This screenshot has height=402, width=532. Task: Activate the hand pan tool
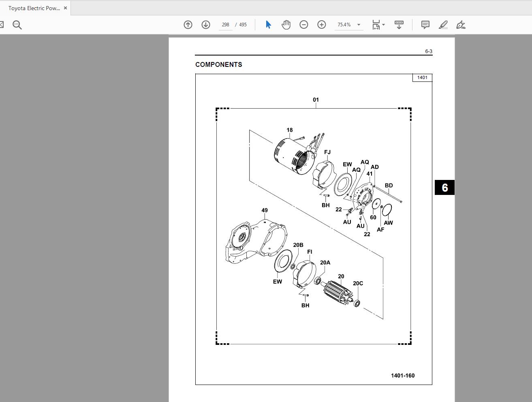tap(286, 25)
